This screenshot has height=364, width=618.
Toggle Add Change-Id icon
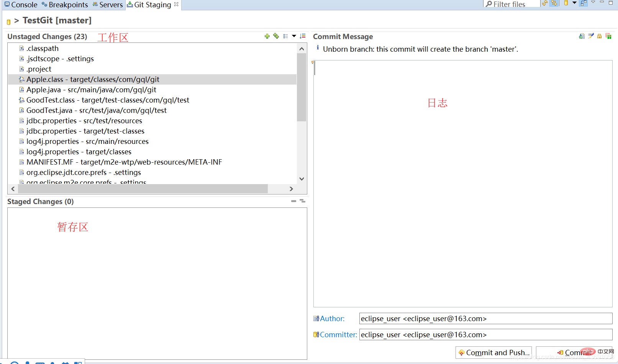tap(608, 36)
